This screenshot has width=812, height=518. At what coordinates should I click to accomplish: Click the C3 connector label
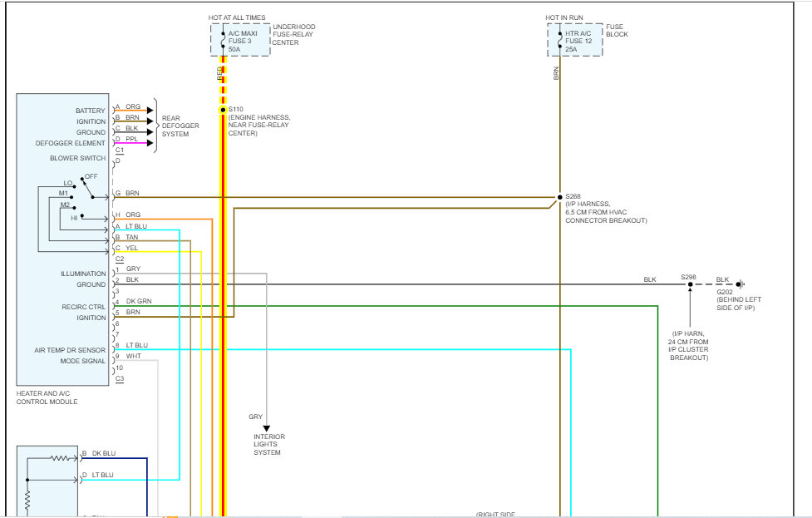tap(120, 378)
